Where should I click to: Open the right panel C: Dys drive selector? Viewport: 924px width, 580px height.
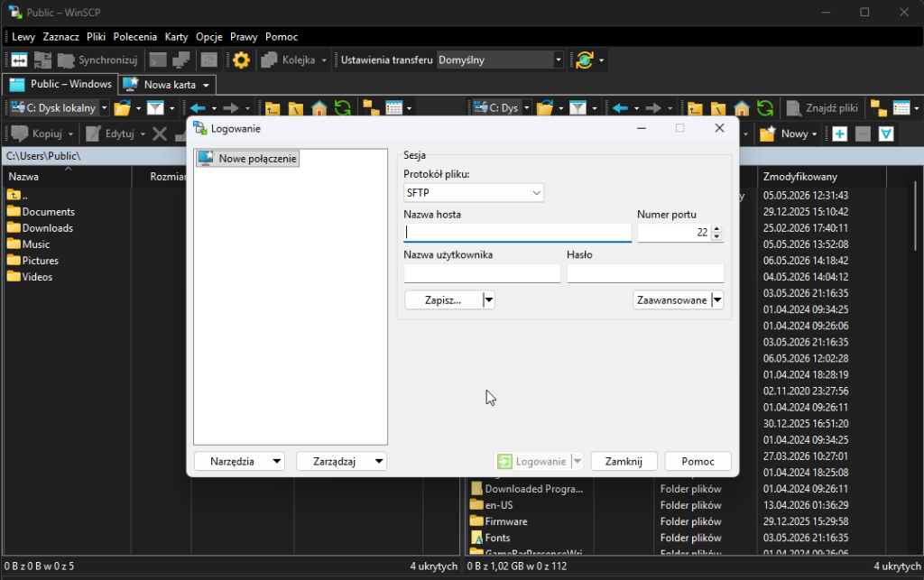click(x=502, y=107)
